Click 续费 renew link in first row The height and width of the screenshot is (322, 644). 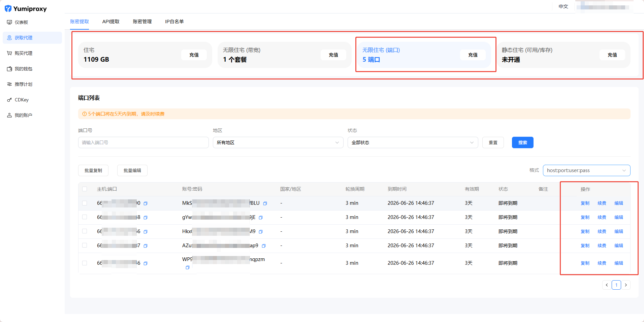coord(602,203)
